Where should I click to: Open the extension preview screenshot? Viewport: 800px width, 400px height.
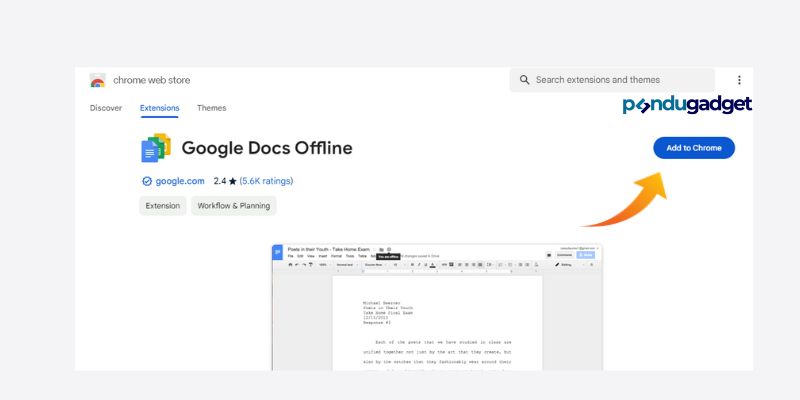tap(437, 307)
